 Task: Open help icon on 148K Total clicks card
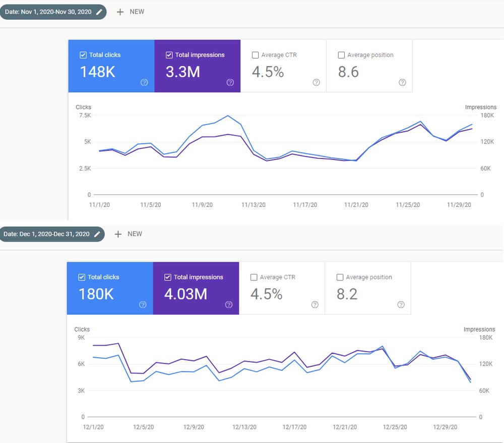pyautogui.click(x=144, y=82)
